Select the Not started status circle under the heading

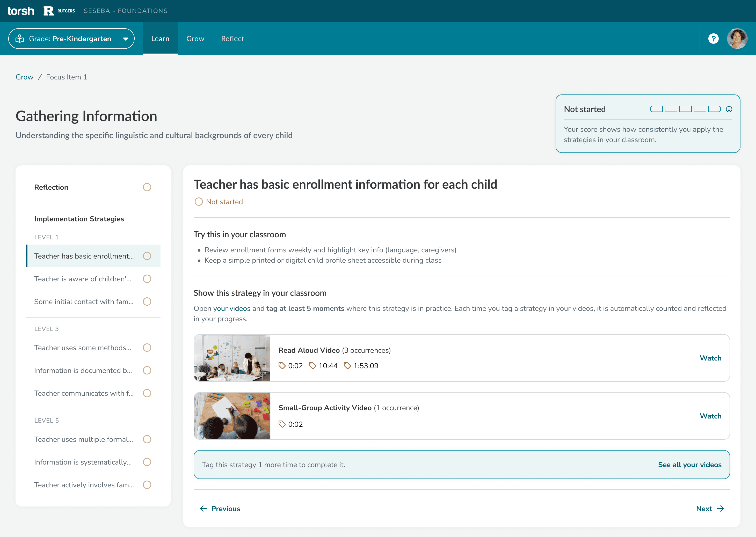point(199,201)
